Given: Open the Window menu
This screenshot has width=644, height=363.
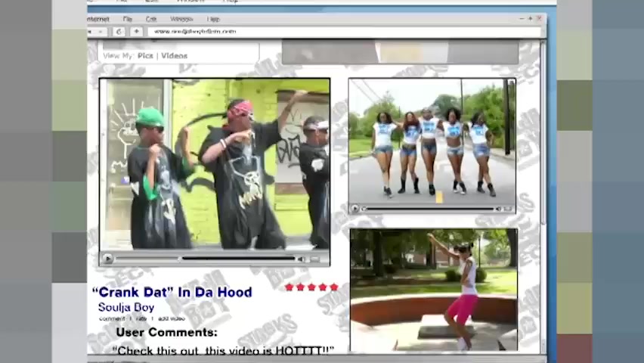Looking at the screenshot, I should (181, 20).
